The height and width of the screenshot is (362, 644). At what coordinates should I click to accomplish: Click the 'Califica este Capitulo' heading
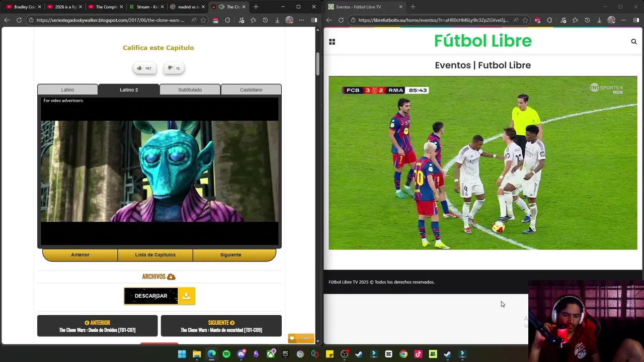click(158, 48)
